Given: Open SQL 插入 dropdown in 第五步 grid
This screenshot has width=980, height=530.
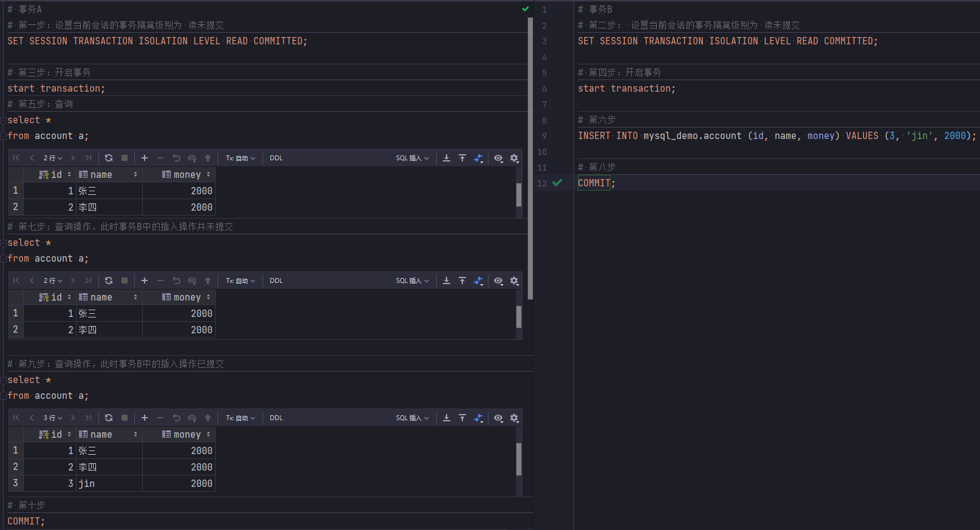Looking at the screenshot, I should click(x=413, y=158).
